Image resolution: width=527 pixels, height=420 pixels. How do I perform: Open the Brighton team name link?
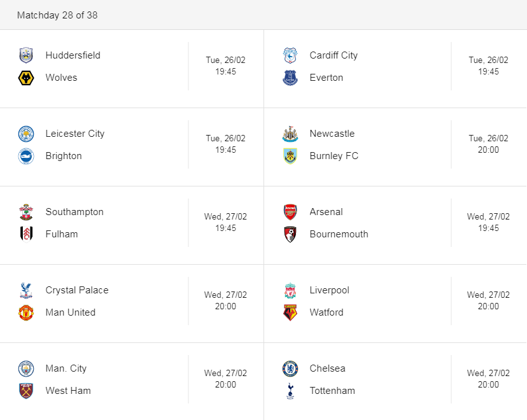click(64, 156)
